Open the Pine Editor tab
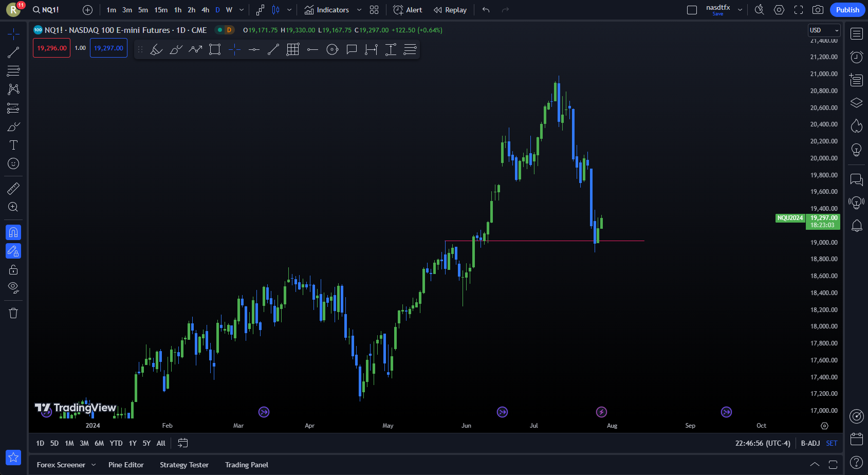 pyautogui.click(x=126, y=465)
